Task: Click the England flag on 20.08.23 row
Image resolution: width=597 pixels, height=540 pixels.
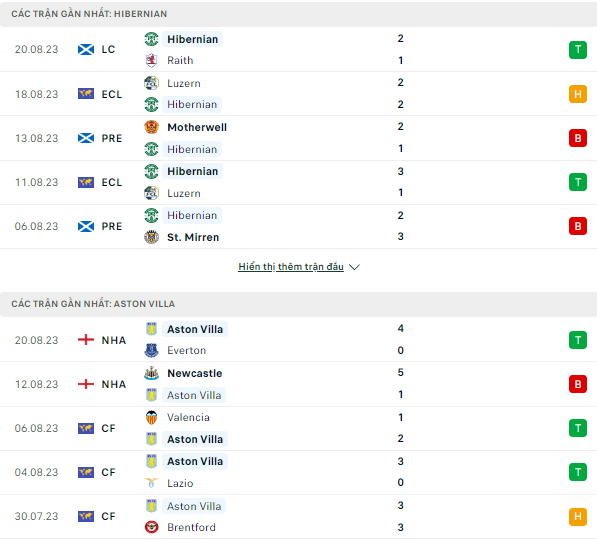Action: [86, 340]
